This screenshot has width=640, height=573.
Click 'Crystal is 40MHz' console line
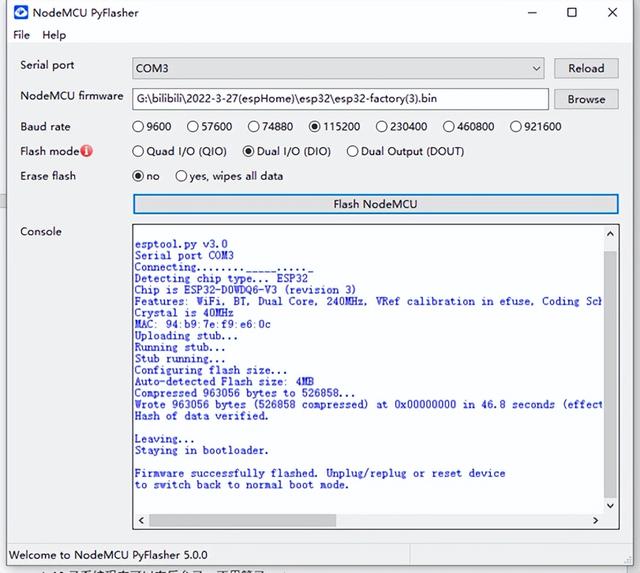[184, 313]
